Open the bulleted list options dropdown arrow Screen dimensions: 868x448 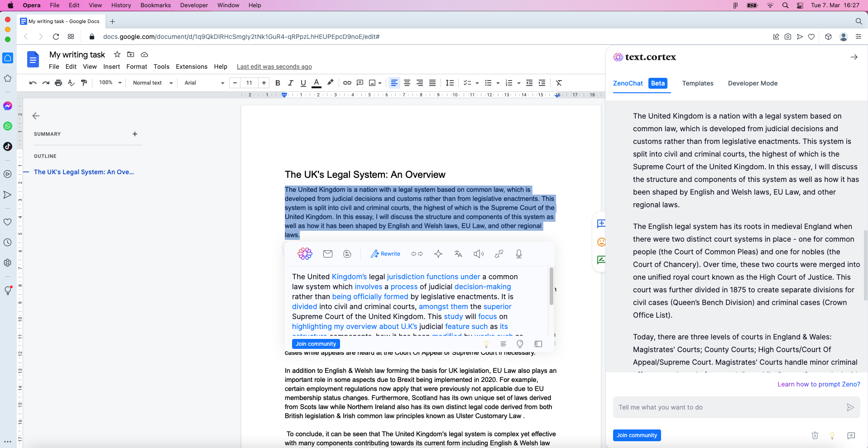tap(498, 83)
